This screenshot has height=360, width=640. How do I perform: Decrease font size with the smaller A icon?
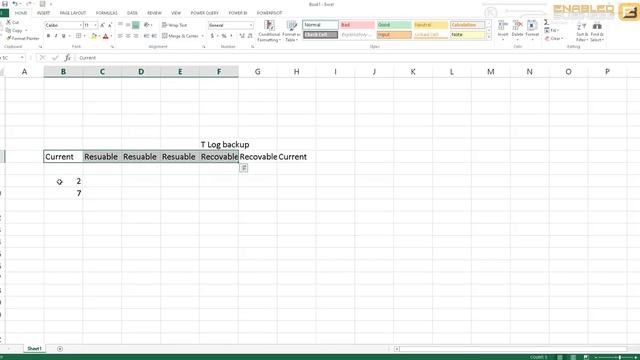coord(110,25)
